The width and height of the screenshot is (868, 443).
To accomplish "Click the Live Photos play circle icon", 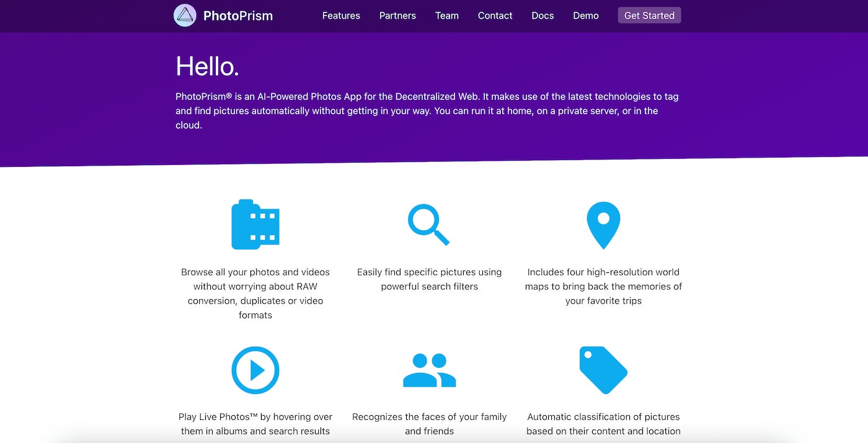I will [x=255, y=370].
